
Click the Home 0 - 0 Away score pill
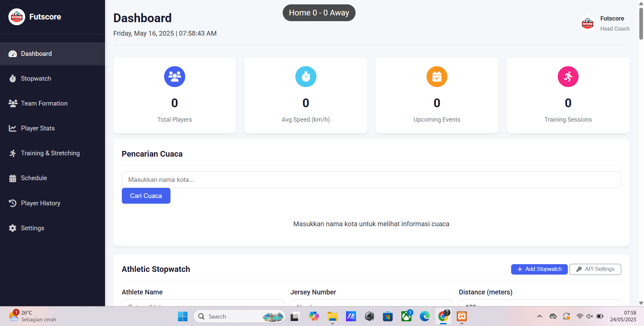(x=319, y=13)
